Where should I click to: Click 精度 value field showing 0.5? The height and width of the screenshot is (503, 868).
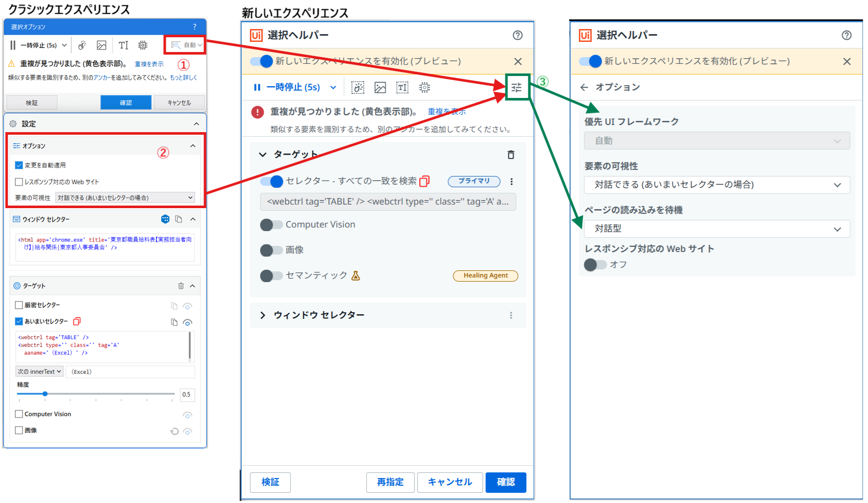click(x=187, y=394)
